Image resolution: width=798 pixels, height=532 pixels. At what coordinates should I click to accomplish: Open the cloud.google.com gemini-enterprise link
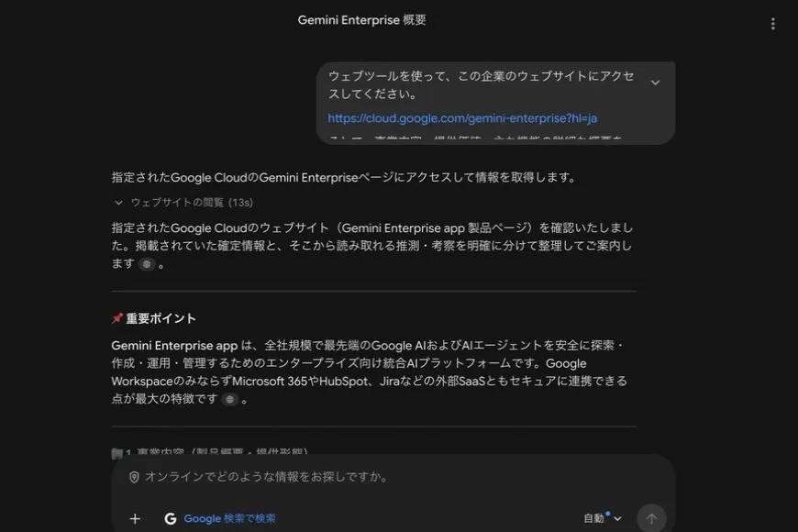coord(462,118)
